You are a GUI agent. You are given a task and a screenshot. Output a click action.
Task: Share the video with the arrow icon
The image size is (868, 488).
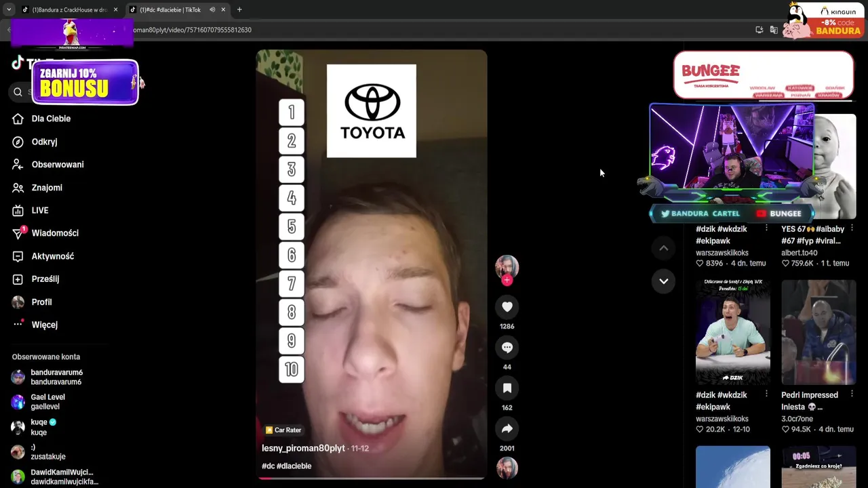[507, 429]
